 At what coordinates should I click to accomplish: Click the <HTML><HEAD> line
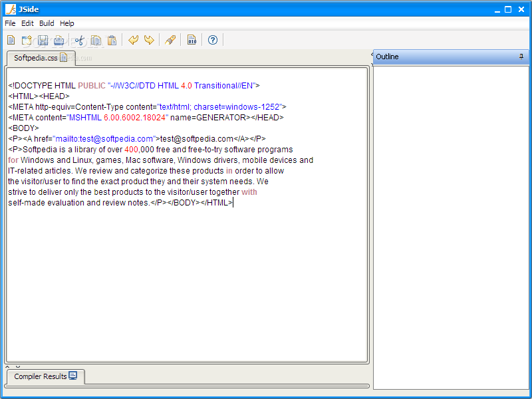[39, 96]
